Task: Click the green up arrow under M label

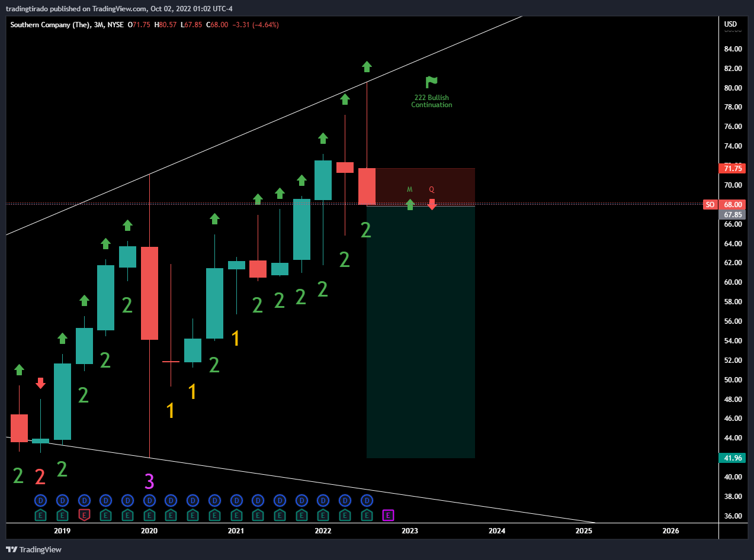Action: point(410,205)
